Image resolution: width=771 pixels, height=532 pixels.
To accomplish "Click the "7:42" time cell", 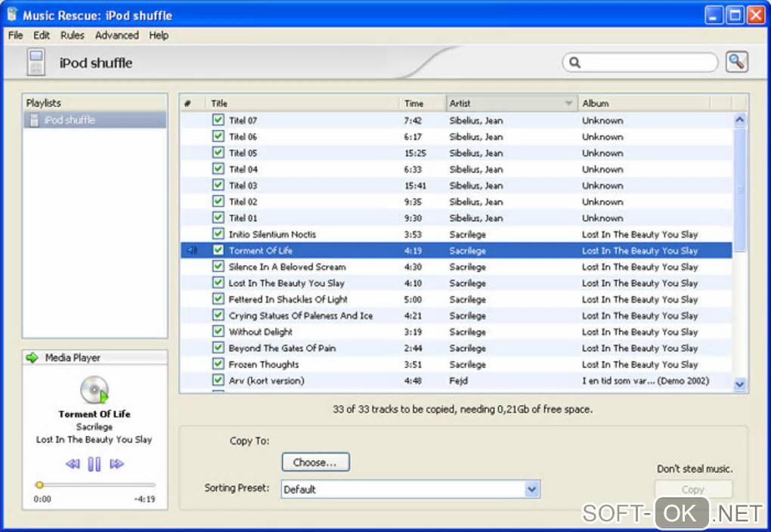I will click(x=413, y=120).
